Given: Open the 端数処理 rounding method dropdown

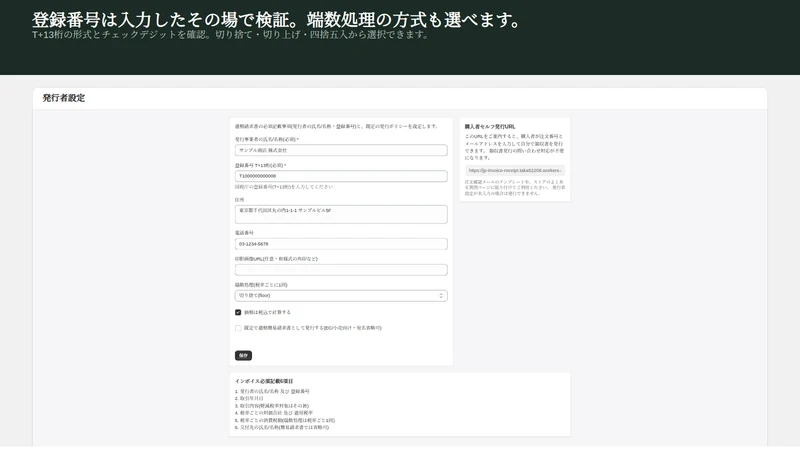Looking at the screenshot, I should pyautogui.click(x=341, y=296).
